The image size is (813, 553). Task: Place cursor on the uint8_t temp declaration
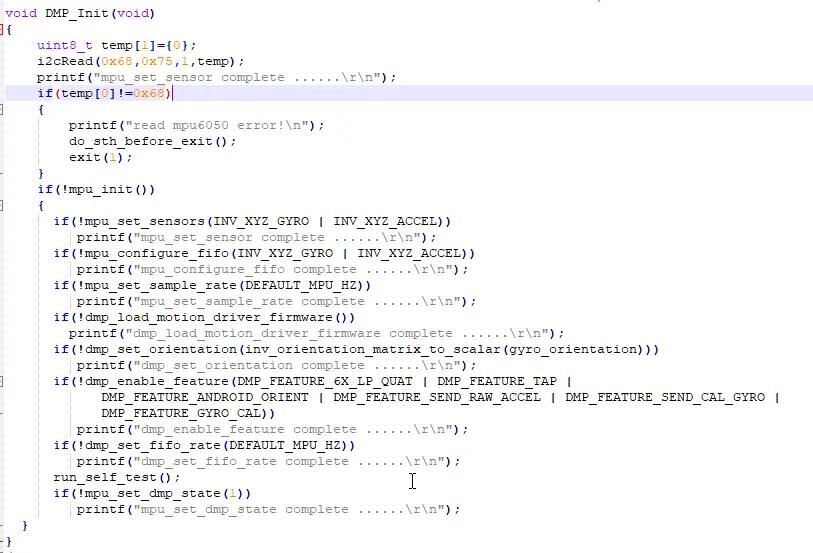116,45
